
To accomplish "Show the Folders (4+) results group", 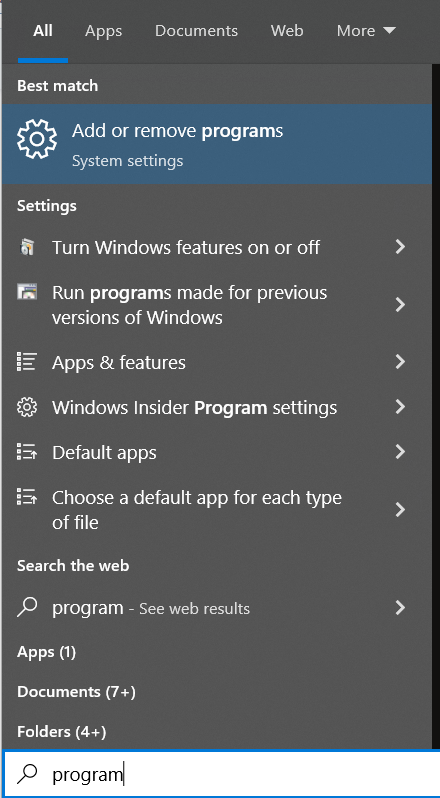I will click(x=62, y=732).
